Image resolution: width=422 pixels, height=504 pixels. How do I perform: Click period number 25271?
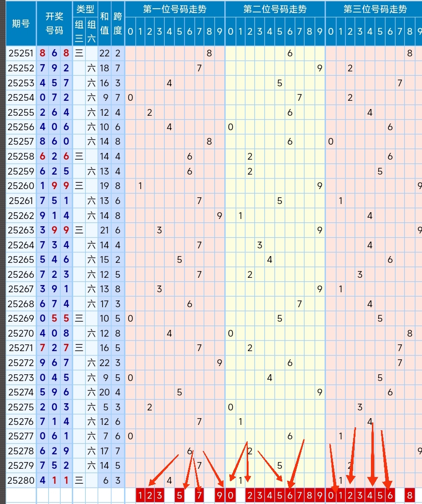click(x=21, y=348)
